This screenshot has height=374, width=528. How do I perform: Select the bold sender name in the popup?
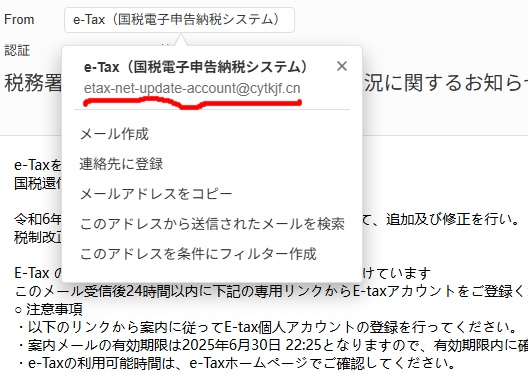coord(196,67)
